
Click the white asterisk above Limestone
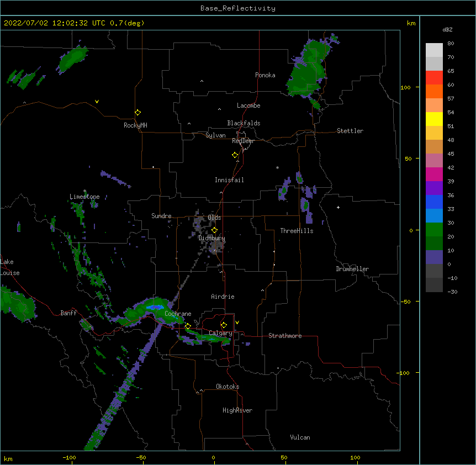(84, 191)
